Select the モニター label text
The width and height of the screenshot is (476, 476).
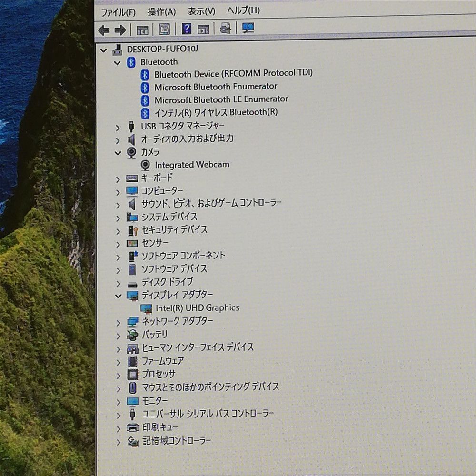coord(155,401)
